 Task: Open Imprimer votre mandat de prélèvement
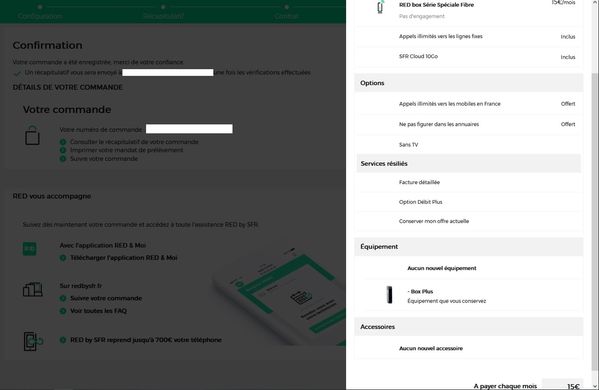pos(126,150)
